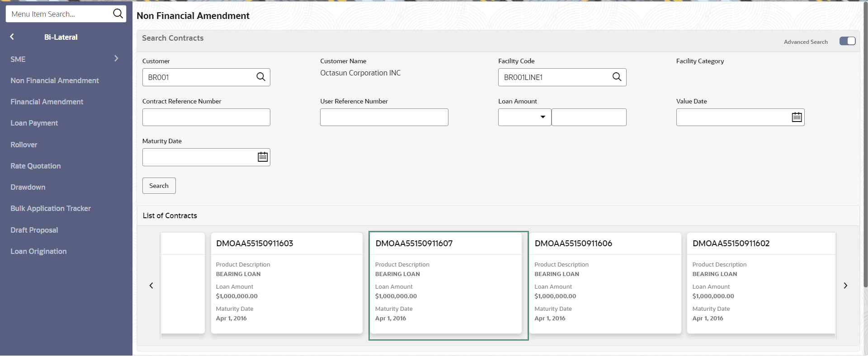The height and width of the screenshot is (356, 868).
Task: Click the Loan Amount value field
Action: [x=589, y=117]
